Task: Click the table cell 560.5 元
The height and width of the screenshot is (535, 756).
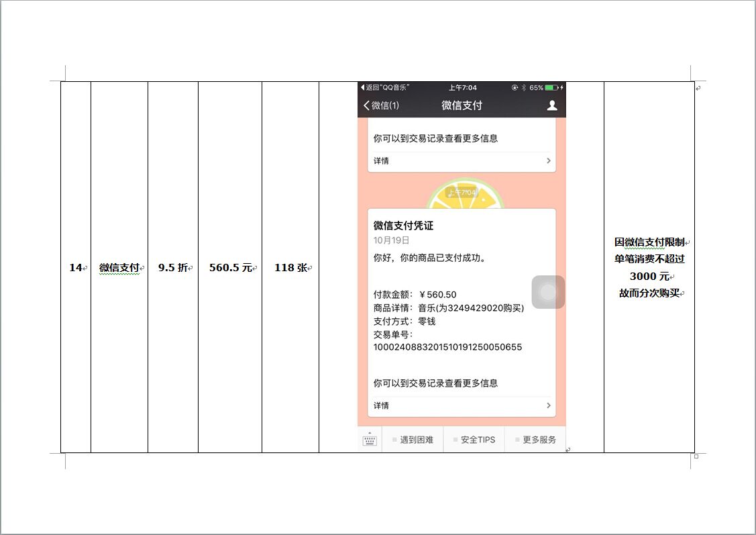Action: [x=230, y=267]
